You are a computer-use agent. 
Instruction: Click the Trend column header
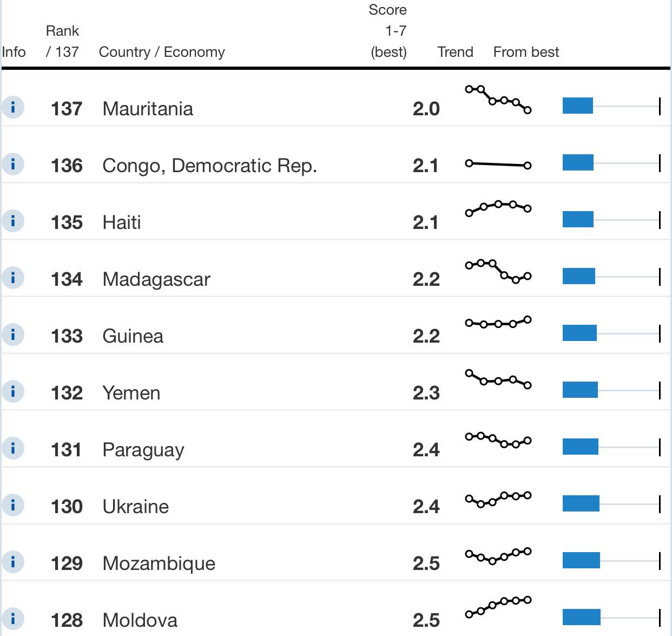click(x=455, y=52)
